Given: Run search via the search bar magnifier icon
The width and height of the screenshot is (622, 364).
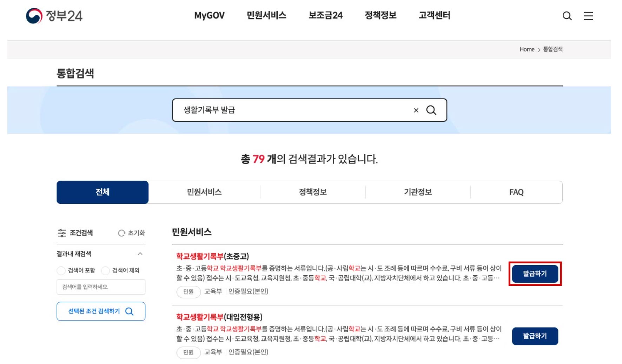Looking at the screenshot, I should pos(432,110).
